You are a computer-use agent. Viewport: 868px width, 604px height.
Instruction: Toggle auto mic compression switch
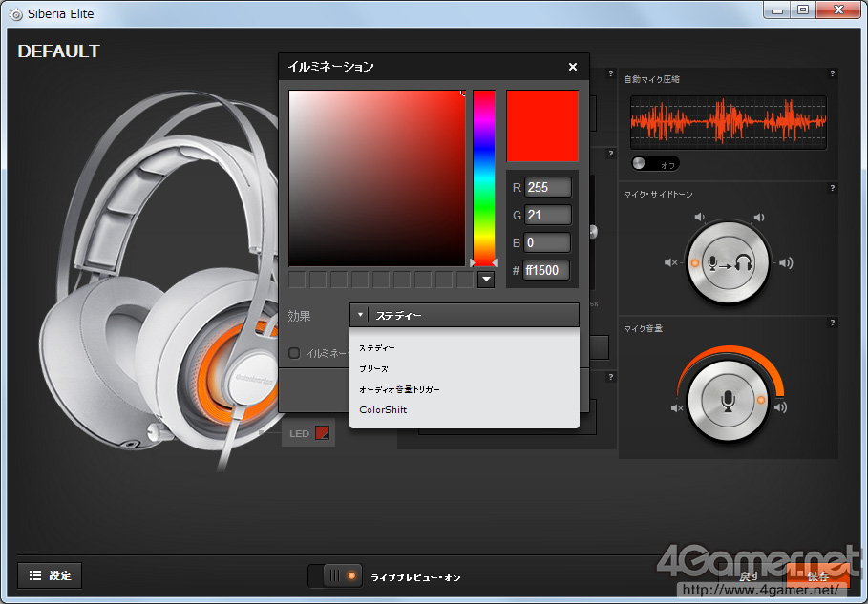(654, 163)
